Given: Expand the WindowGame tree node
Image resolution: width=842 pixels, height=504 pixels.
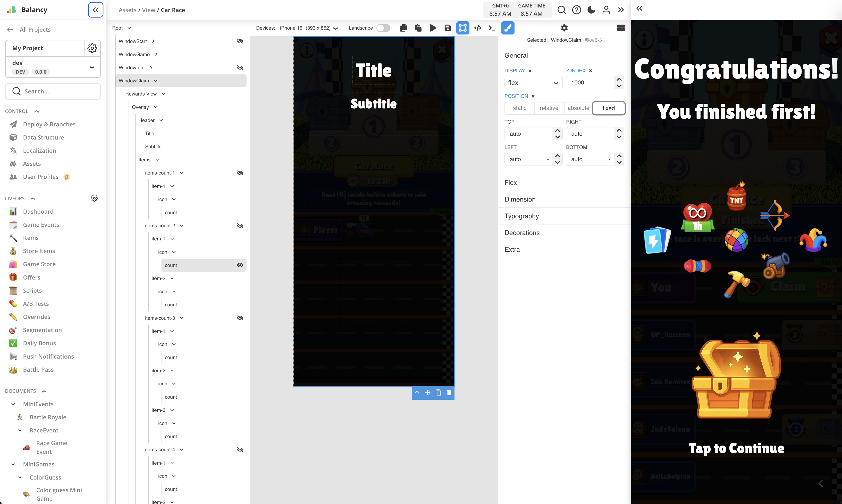Looking at the screenshot, I should tap(156, 54).
